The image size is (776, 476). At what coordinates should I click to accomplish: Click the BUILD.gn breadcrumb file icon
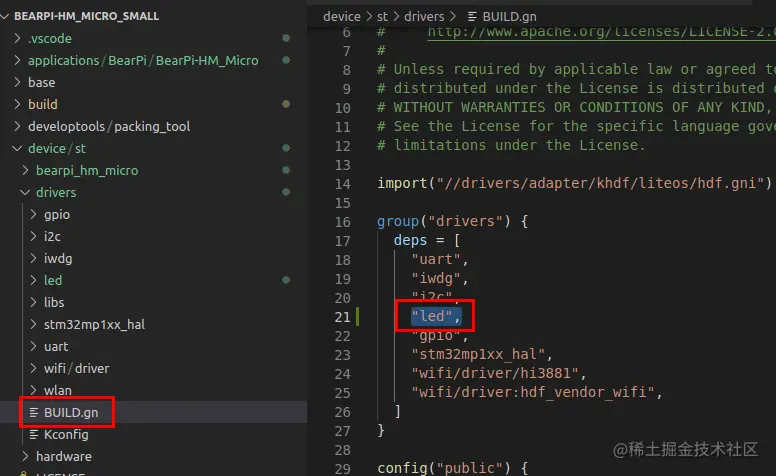pyautogui.click(x=472, y=17)
